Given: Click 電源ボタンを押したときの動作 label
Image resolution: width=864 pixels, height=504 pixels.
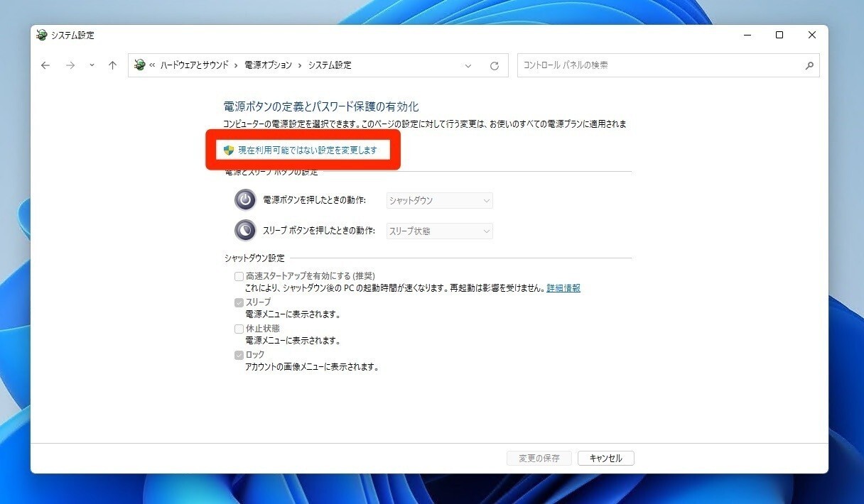Looking at the screenshot, I should coord(315,200).
